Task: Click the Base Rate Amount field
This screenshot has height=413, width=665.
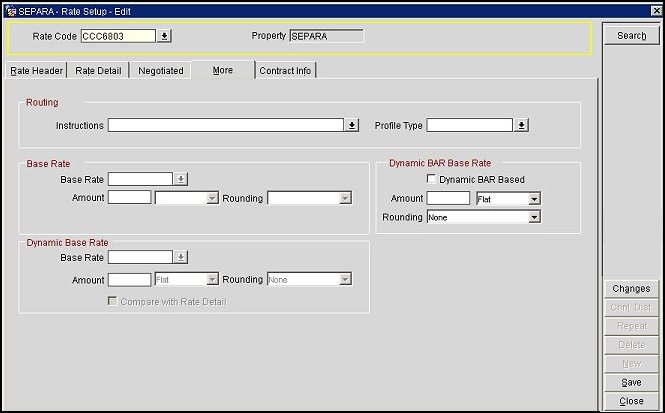Action: tap(129, 198)
